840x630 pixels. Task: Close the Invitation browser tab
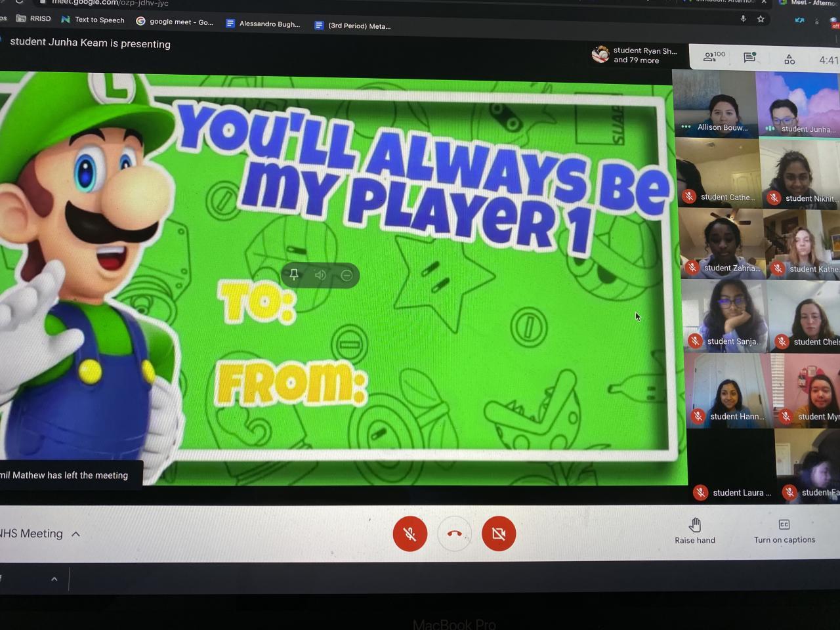764,2
